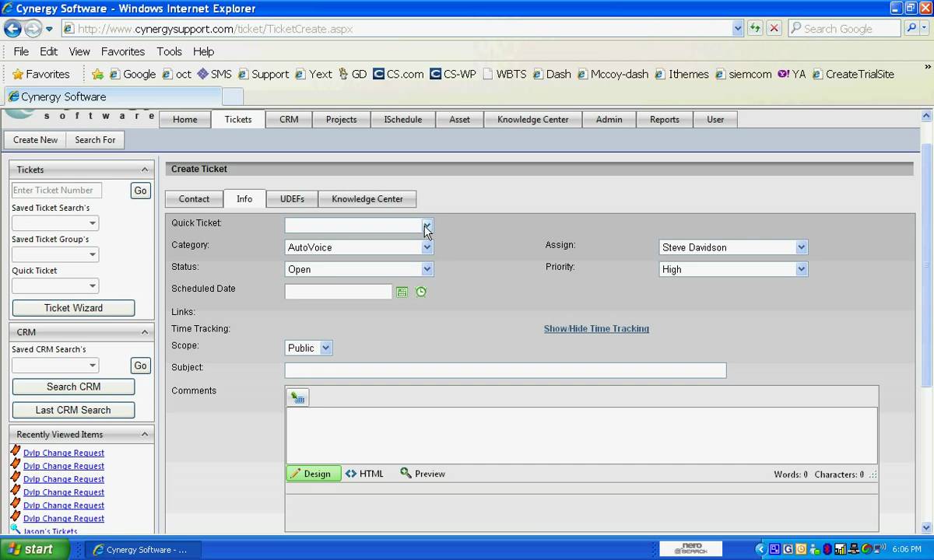Click the browser Refresh icon
The image size is (934, 560).
tap(754, 29)
